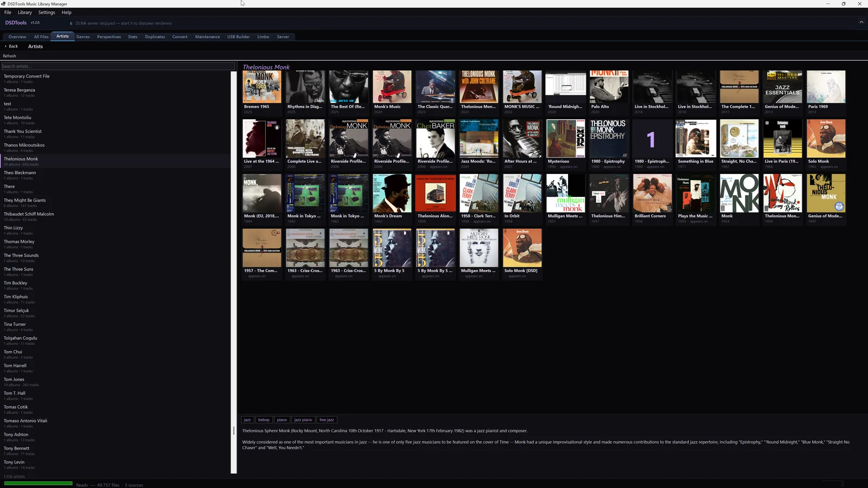The width and height of the screenshot is (868, 488).
Task: Open the Jazz Moods album
Action: point(479,144)
